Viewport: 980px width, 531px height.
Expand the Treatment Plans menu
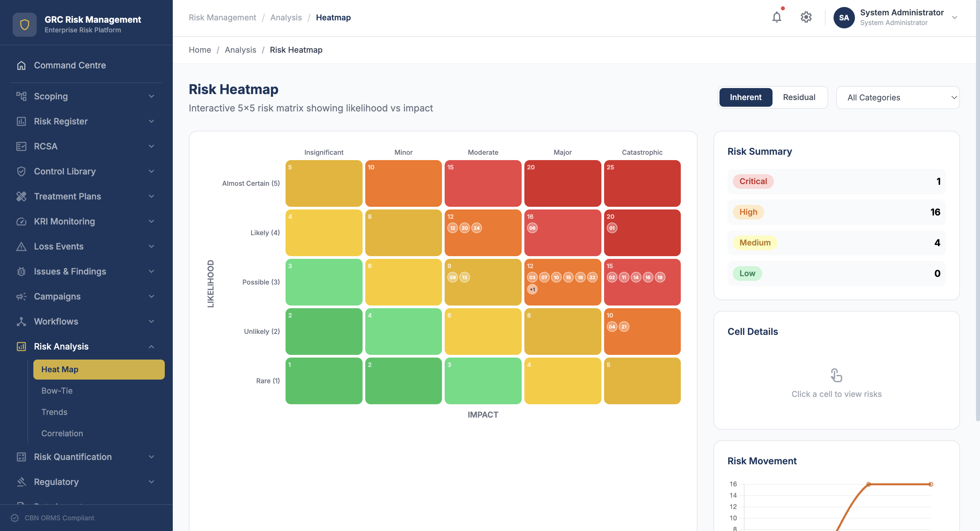[68, 196]
